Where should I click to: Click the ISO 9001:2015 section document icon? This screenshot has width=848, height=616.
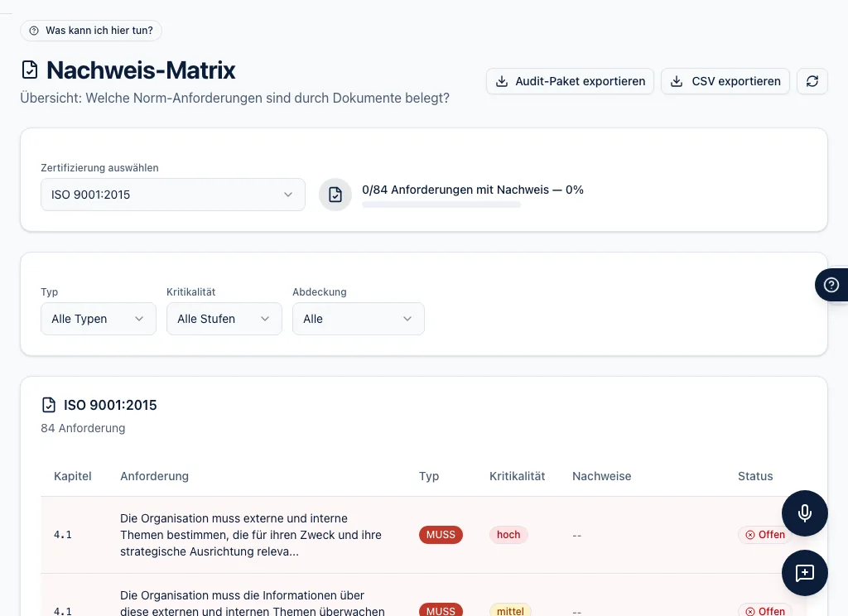49,405
